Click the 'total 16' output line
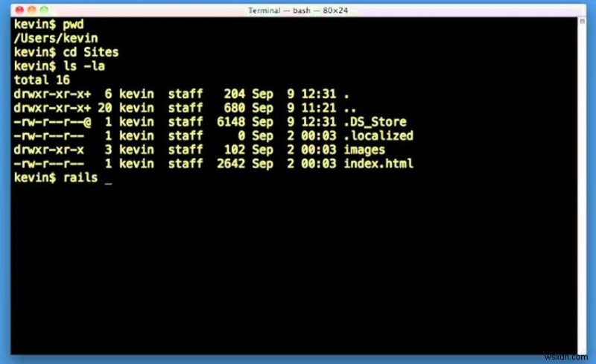 tap(42, 80)
